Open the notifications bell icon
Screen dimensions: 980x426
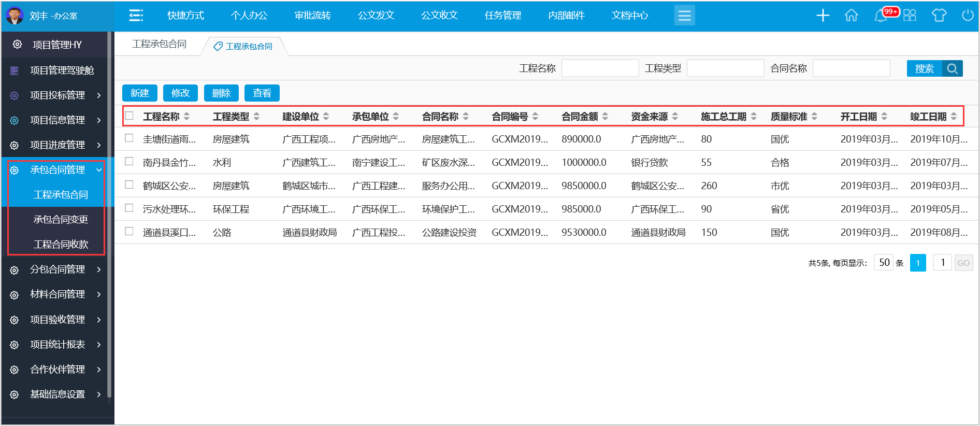[x=880, y=16]
